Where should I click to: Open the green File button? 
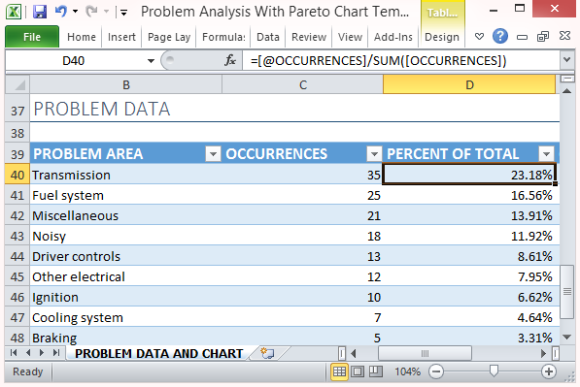(32, 37)
